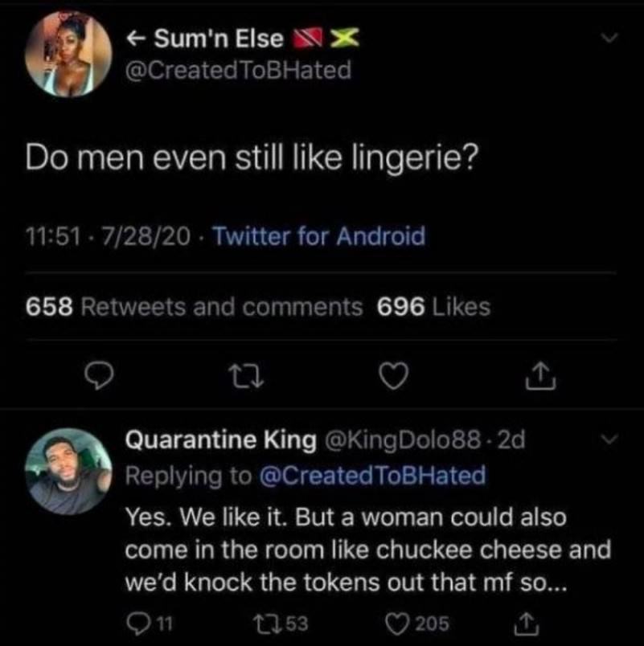Expand the main tweet options chevron

point(609,38)
